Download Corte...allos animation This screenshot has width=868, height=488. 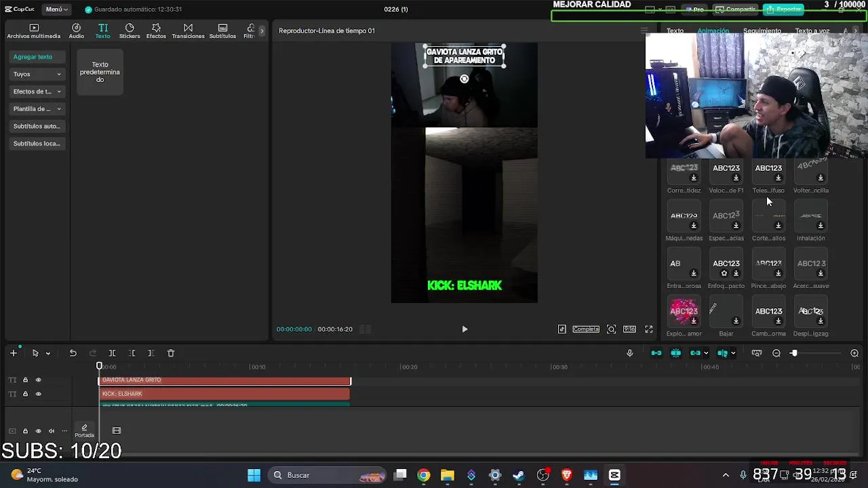[778, 226]
